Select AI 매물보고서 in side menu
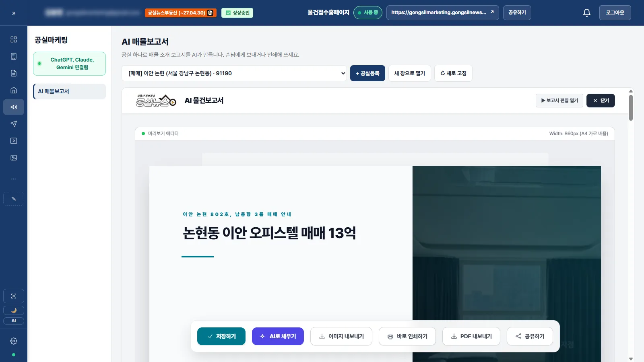Viewport: 644px width, 362px height. tap(69, 91)
